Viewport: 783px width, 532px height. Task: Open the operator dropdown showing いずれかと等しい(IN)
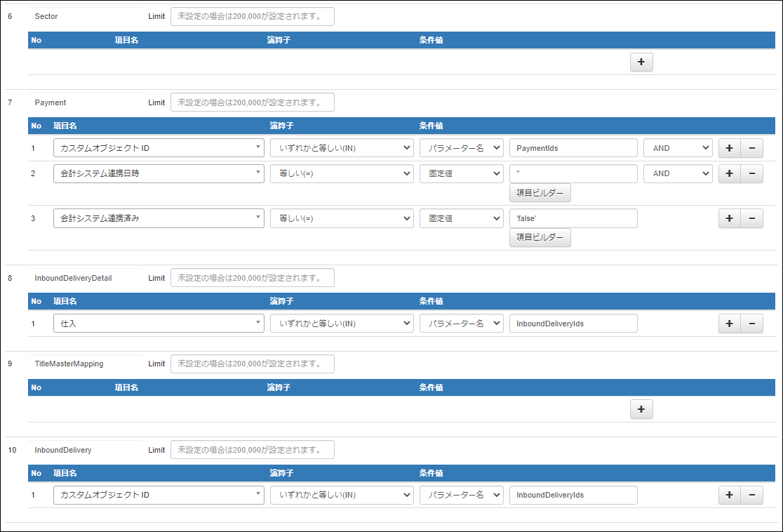point(342,147)
